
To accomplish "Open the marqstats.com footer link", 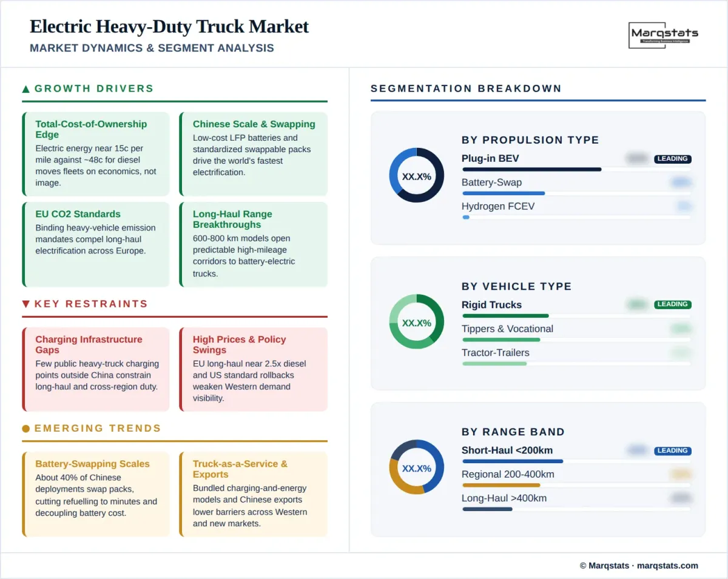I will pyautogui.click(x=667, y=566).
